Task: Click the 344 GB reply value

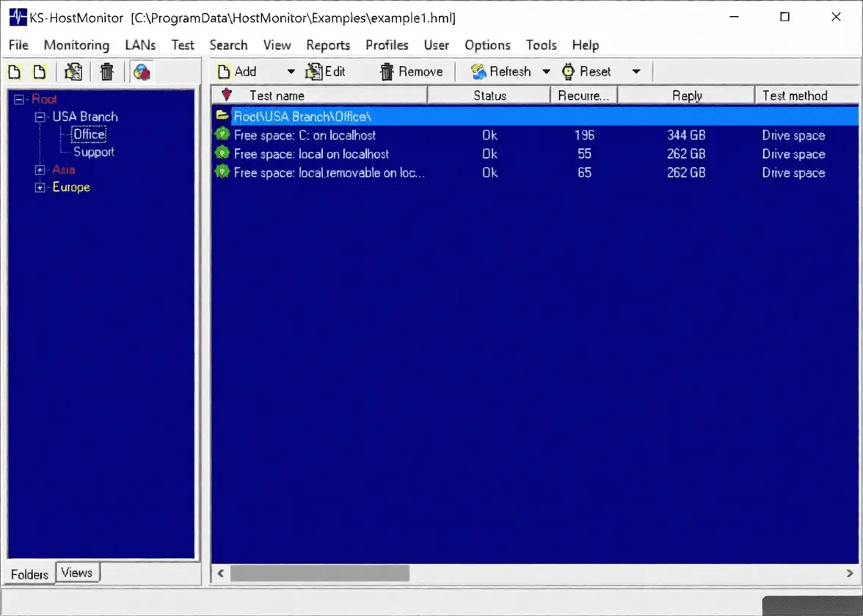Action: coord(686,135)
